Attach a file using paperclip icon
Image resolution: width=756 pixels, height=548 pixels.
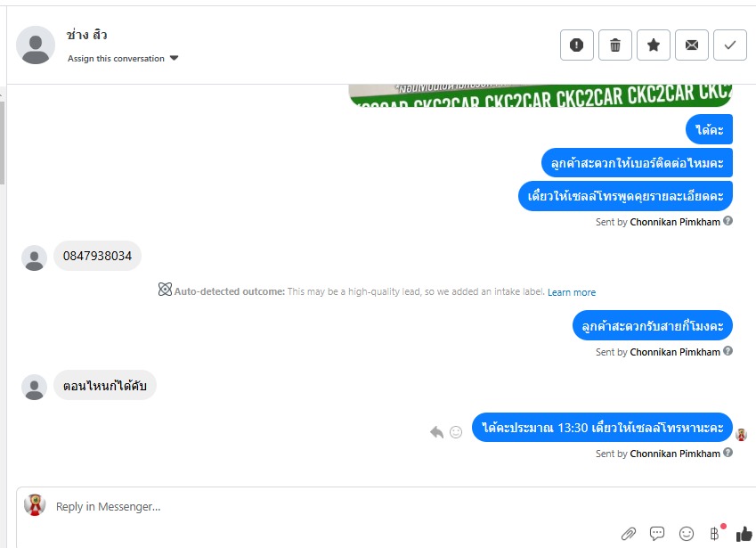click(629, 534)
